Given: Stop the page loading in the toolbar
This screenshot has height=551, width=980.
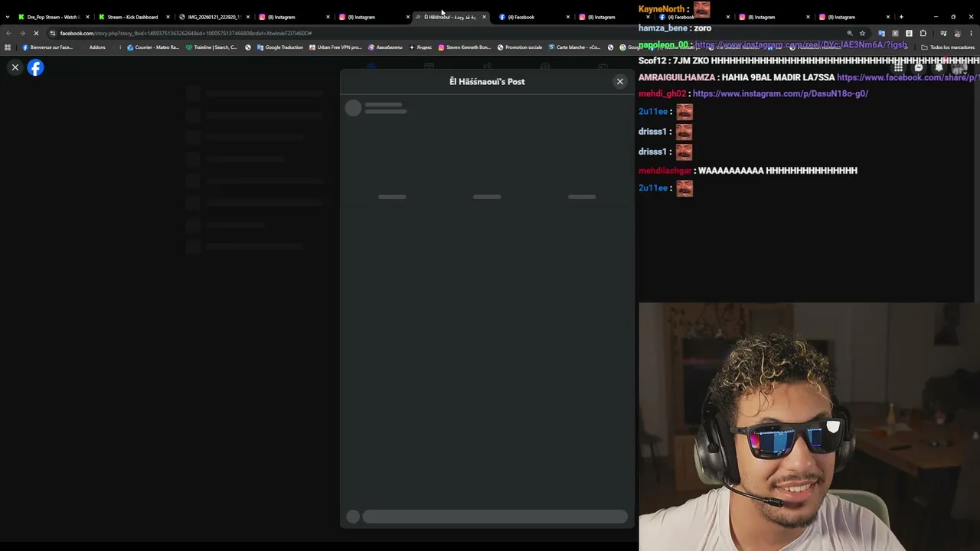Looking at the screenshot, I should click(x=36, y=33).
